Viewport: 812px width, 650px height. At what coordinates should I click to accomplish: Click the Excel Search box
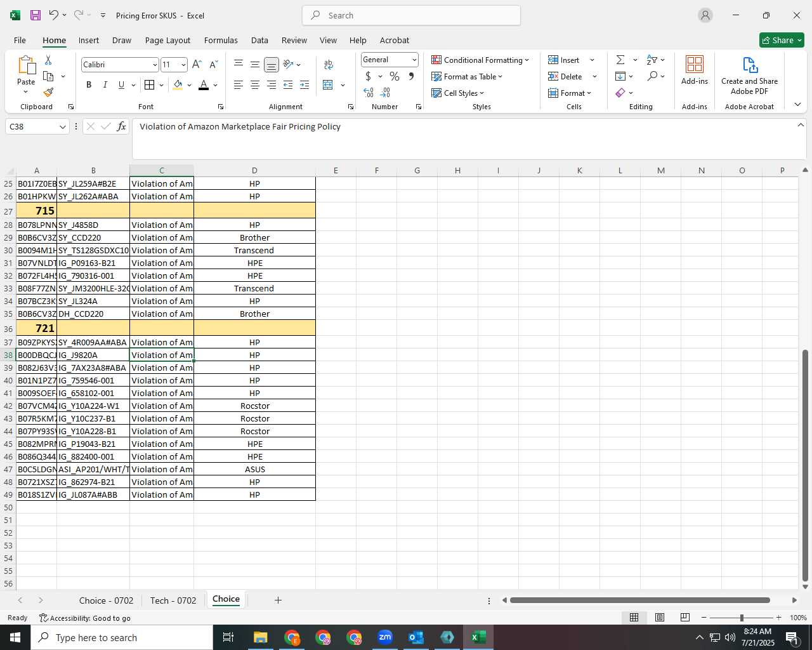[x=411, y=15]
